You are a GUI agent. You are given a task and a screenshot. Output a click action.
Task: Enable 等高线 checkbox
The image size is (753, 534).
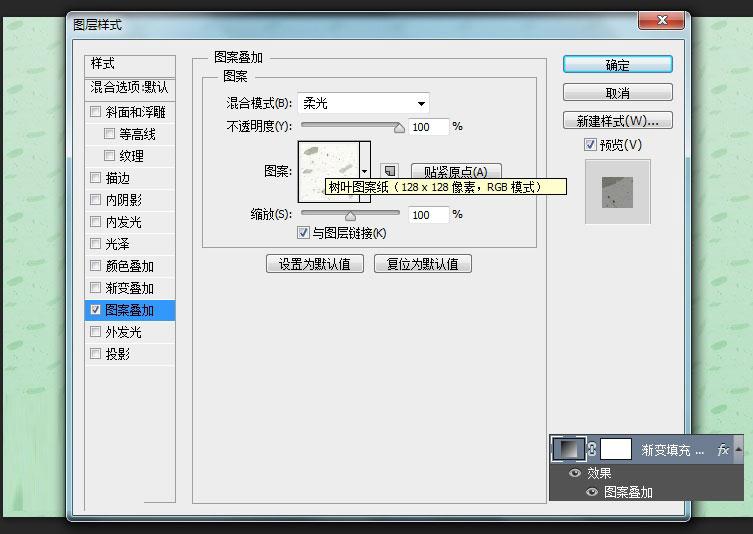(x=109, y=134)
